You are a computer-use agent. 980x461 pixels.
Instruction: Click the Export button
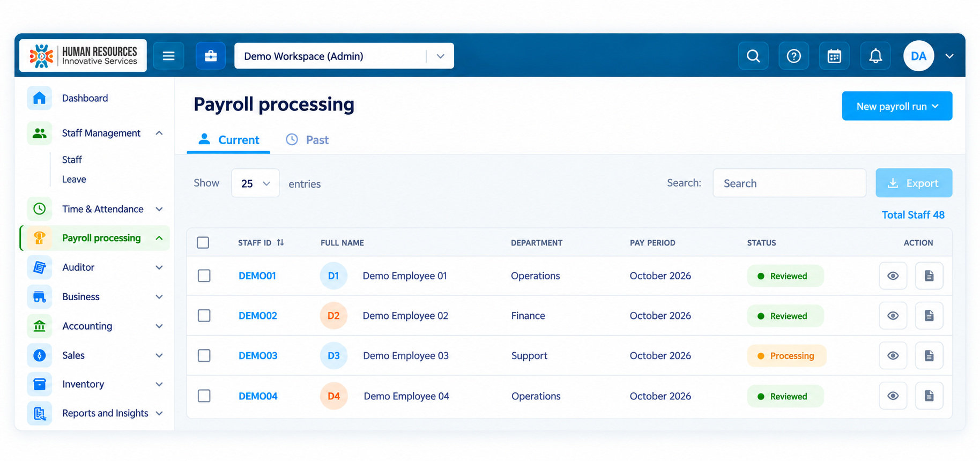[914, 183]
